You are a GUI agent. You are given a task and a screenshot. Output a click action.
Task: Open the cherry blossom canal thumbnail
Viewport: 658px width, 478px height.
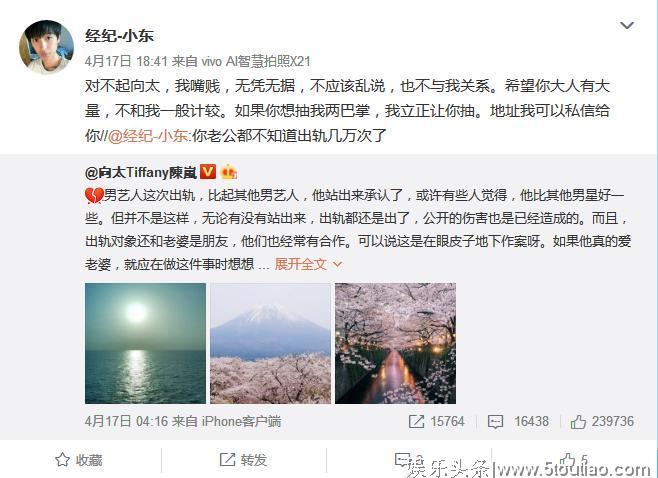pyautogui.click(x=395, y=343)
